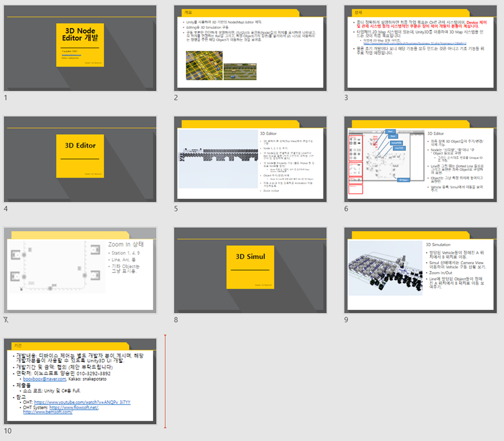Click the slide number label 1

[x=5, y=98]
